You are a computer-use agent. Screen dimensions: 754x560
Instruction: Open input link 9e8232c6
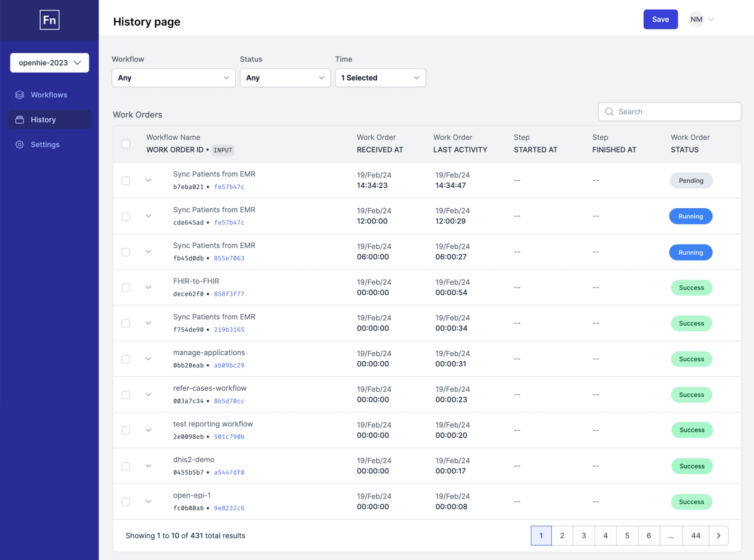pyautogui.click(x=229, y=508)
